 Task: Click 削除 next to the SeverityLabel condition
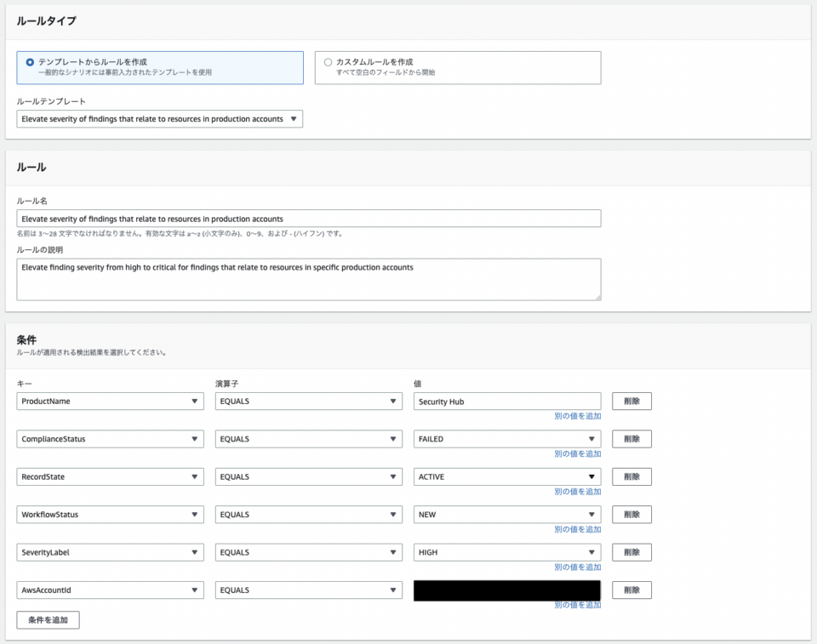point(631,552)
